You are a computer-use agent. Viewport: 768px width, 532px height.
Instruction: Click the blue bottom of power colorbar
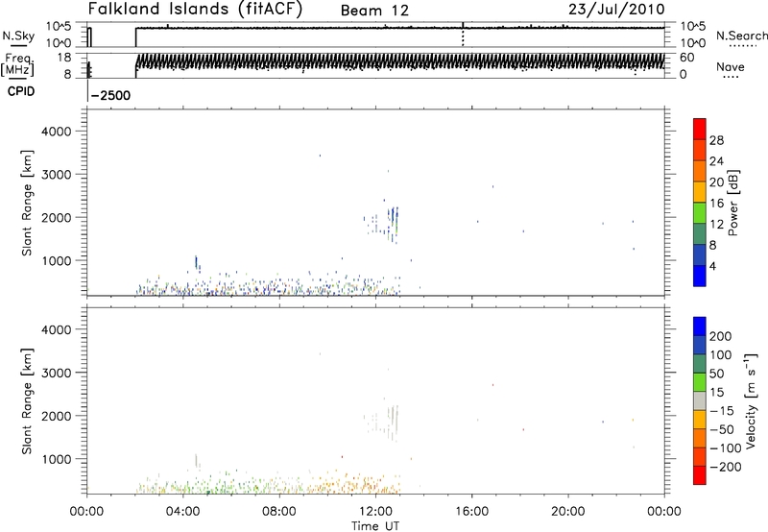700,276
